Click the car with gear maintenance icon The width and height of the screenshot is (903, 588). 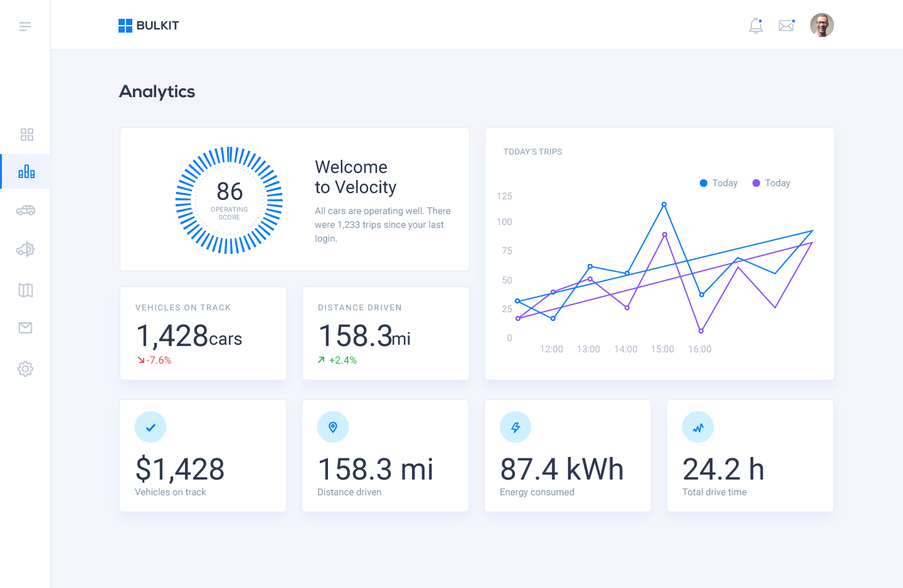[x=26, y=249]
